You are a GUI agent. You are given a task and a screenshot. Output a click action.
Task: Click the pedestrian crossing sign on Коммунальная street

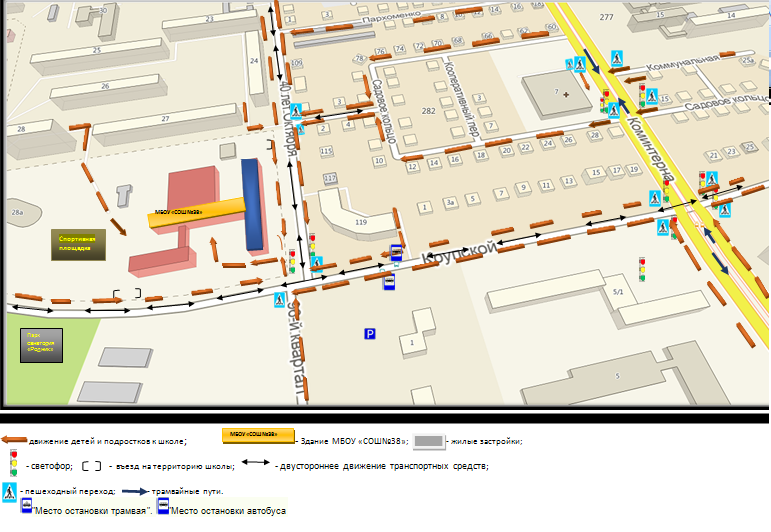(617, 59)
